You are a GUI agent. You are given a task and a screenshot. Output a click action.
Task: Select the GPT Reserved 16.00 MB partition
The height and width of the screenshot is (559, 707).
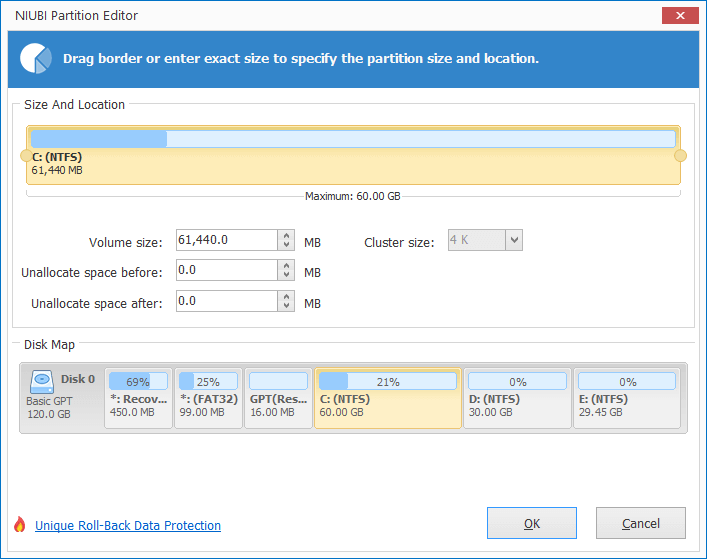pos(278,398)
